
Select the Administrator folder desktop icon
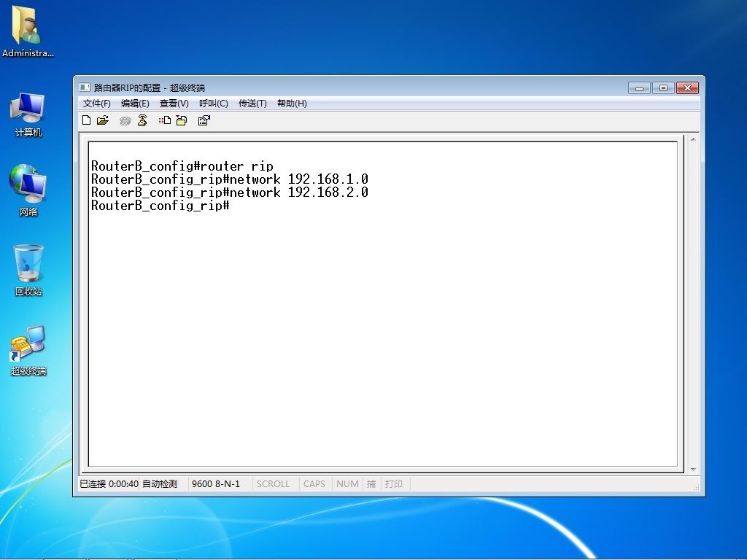coord(28,32)
